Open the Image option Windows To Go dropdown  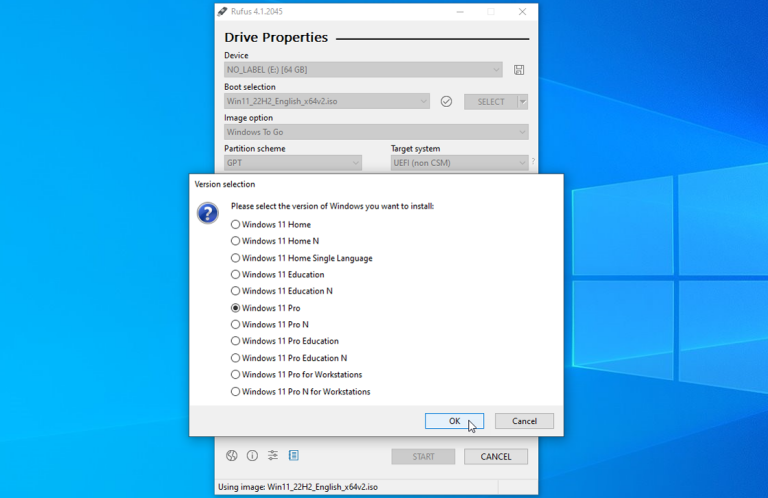[376, 132]
